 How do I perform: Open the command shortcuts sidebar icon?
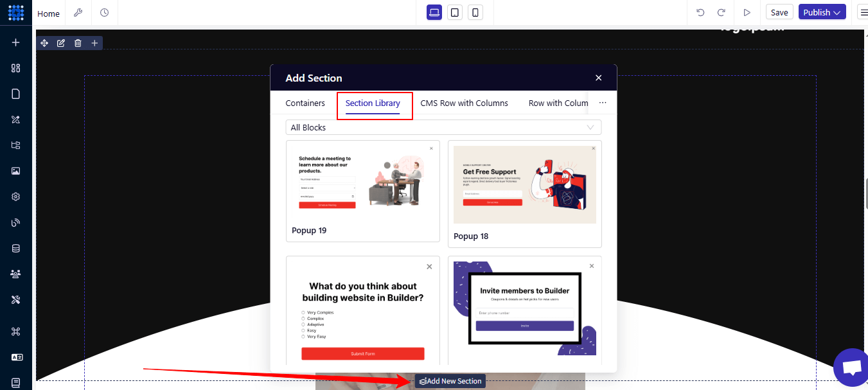click(16, 332)
